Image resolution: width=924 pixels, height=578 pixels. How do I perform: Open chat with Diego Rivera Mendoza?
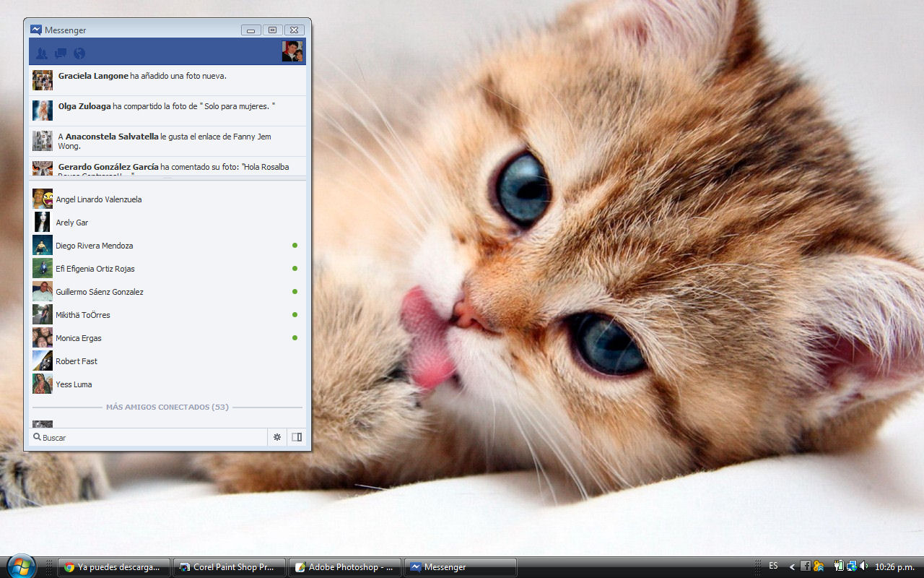pos(167,245)
